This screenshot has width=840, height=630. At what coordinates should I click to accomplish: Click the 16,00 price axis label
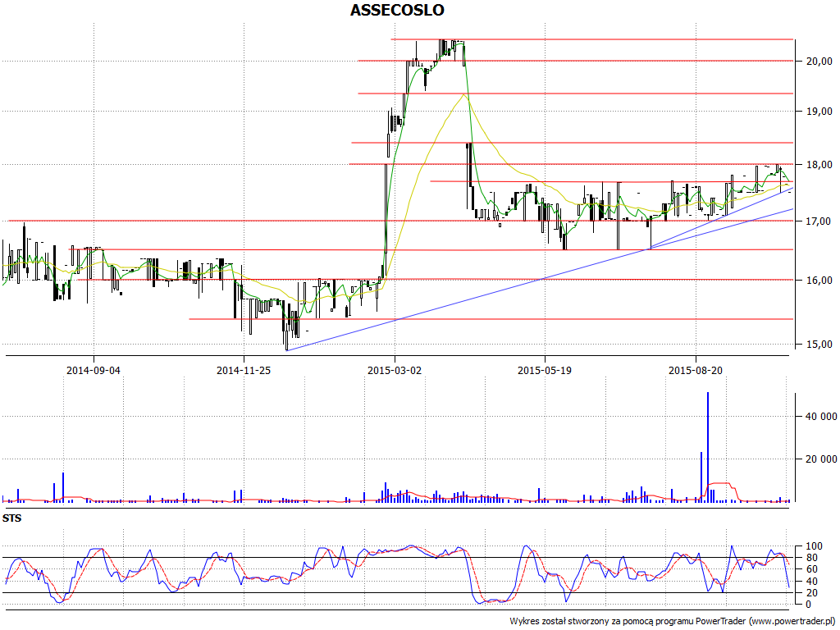819,281
